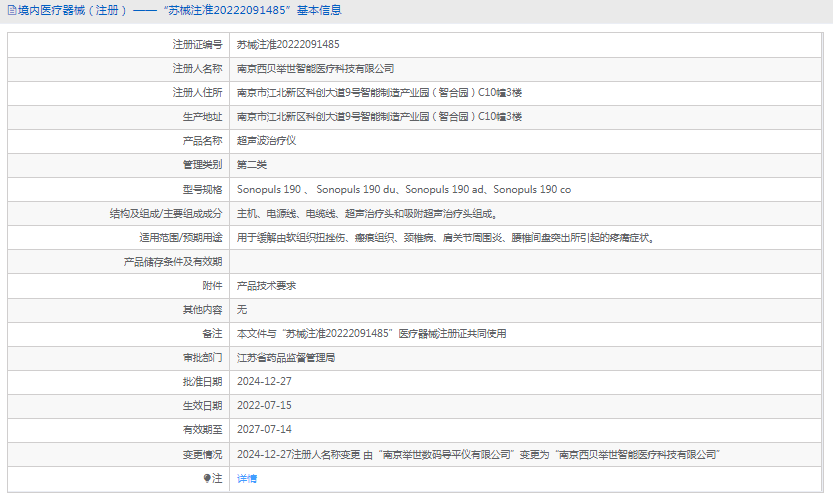This screenshot has width=833, height=500.
Task: Click the lightbulb icon beside 注 label
Action: tap(207, 478)
